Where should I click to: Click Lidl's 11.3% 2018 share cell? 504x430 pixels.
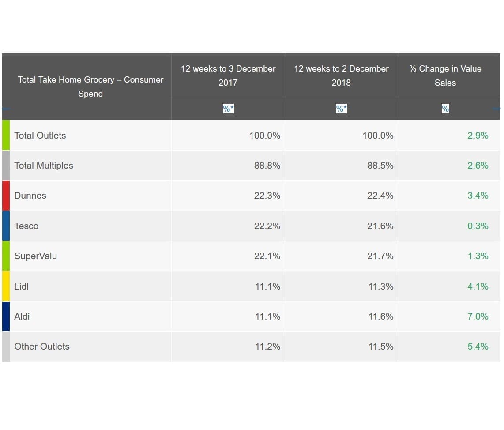point(380,287)
